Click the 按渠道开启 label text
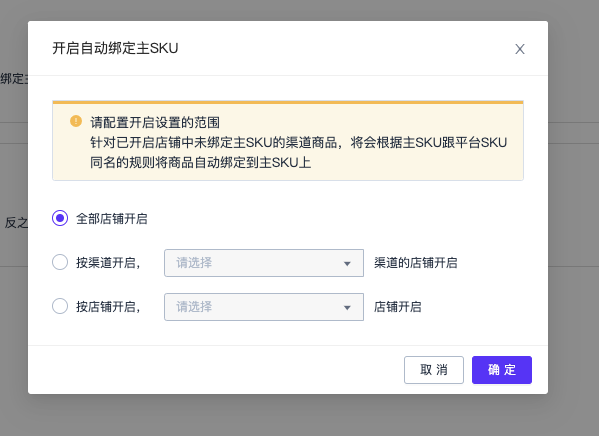Viewport: 599px width, 436px height. point(108,263)
